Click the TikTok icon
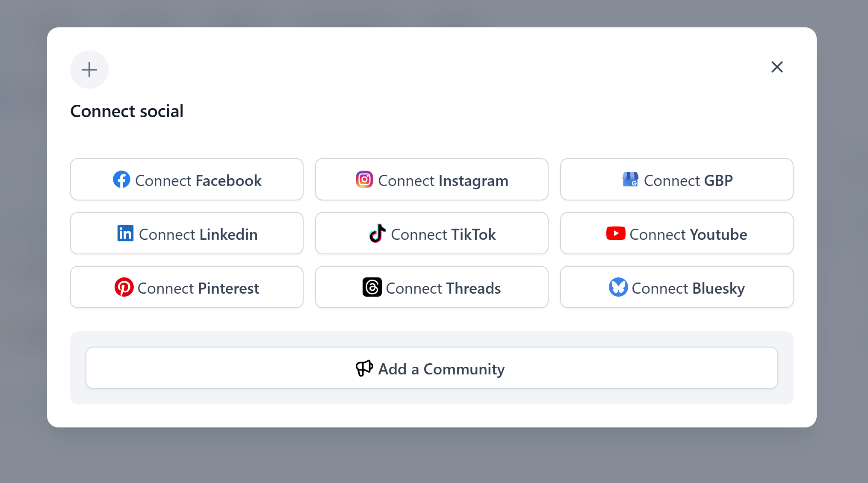The height and width of the screenshot is (483, 868). (x=377, y=233)
